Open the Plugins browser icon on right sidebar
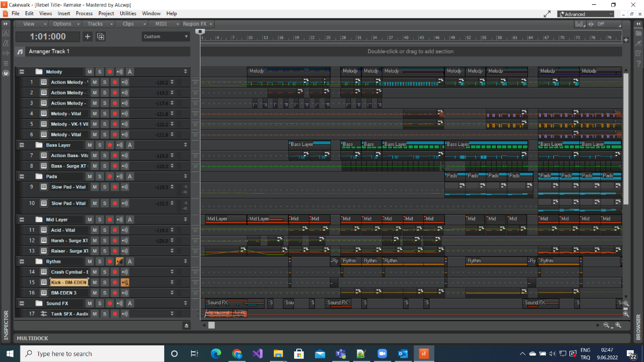 (638, 43)
